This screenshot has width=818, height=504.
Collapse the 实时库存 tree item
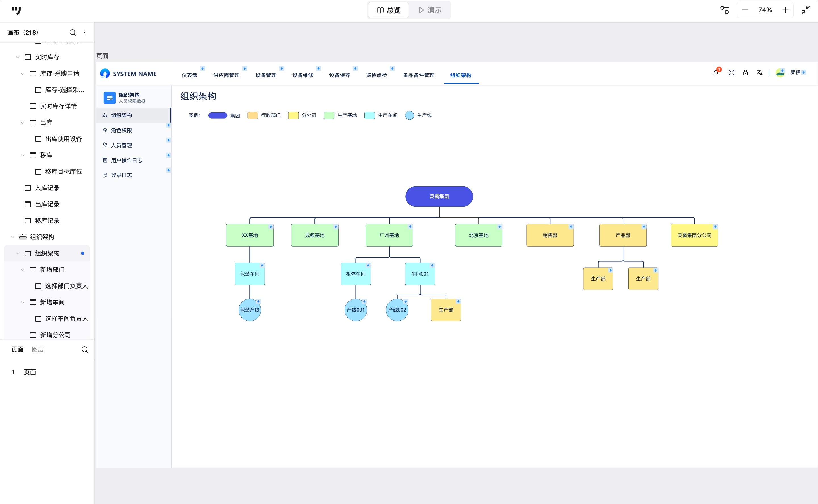coord(18,57)
